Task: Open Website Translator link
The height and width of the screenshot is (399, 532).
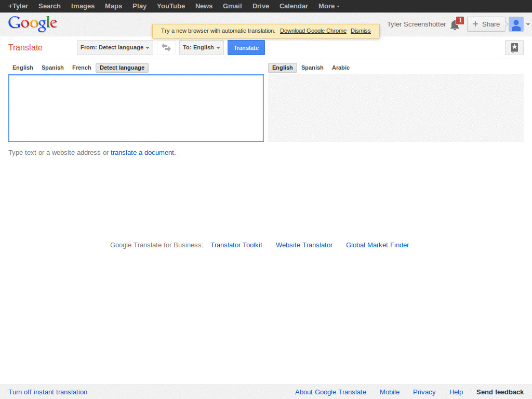Action: [304, 245]
